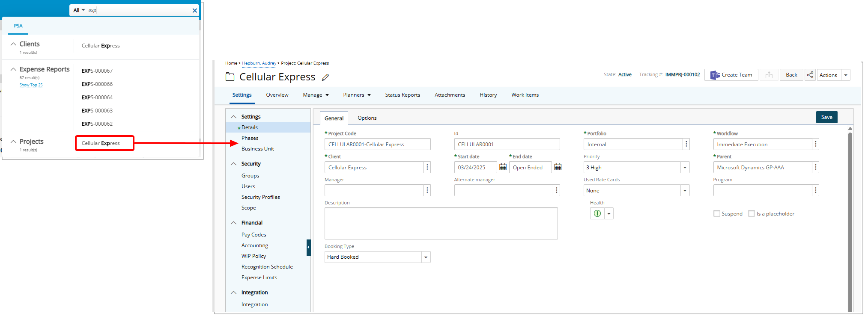Collapse the Financial section in sidebar
This screenshot has width=868, height=319.
click(x=233, y=223)
